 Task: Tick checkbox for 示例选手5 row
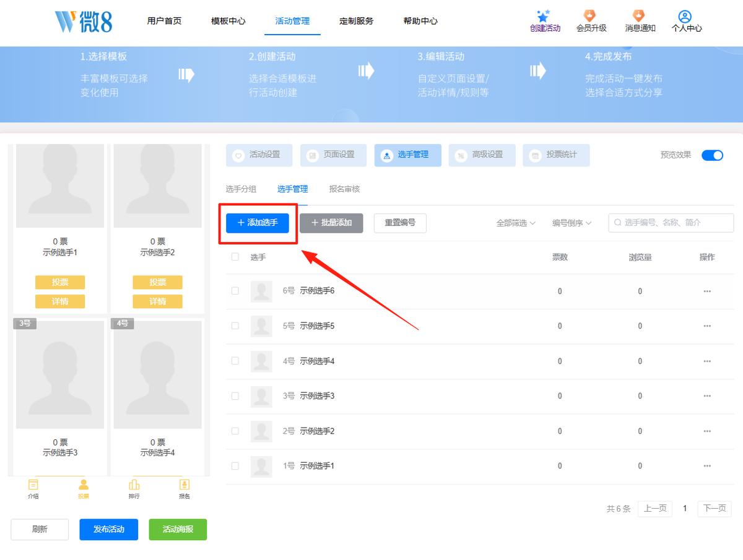point(235,325)
